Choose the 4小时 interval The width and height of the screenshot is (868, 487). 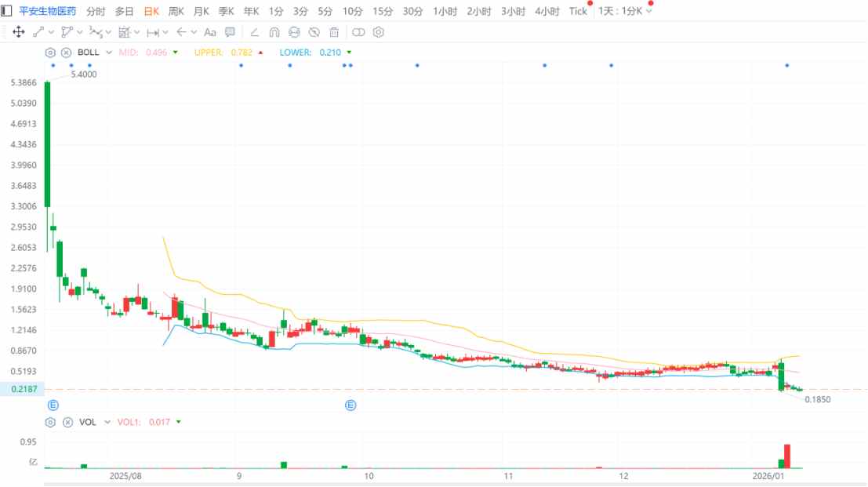(547, 11)
